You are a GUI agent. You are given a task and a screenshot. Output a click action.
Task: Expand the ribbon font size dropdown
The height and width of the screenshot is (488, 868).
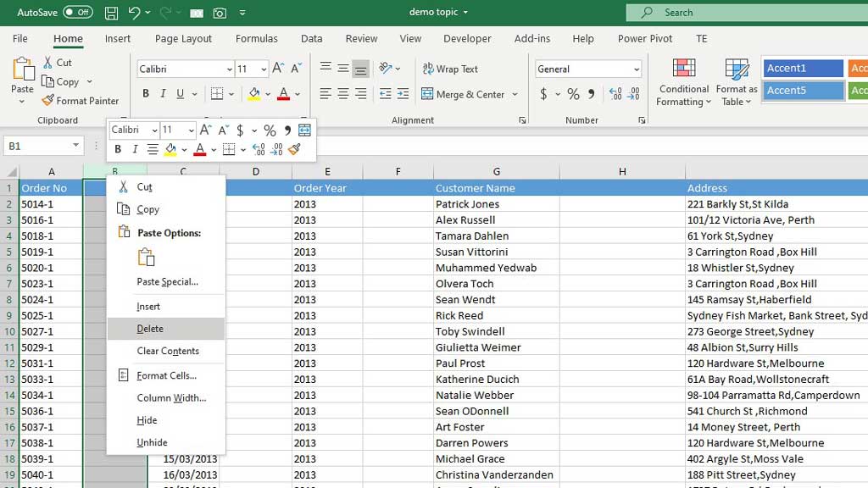click(x=264, y=69)
